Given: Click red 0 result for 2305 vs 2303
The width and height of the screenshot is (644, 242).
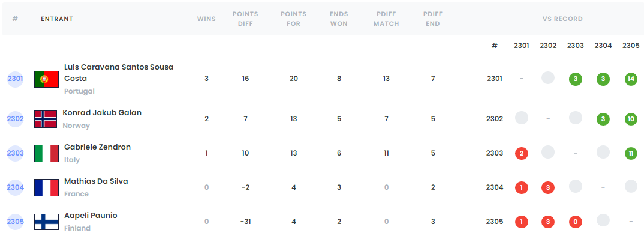Looking at the screenshot, I should (575, 222).
